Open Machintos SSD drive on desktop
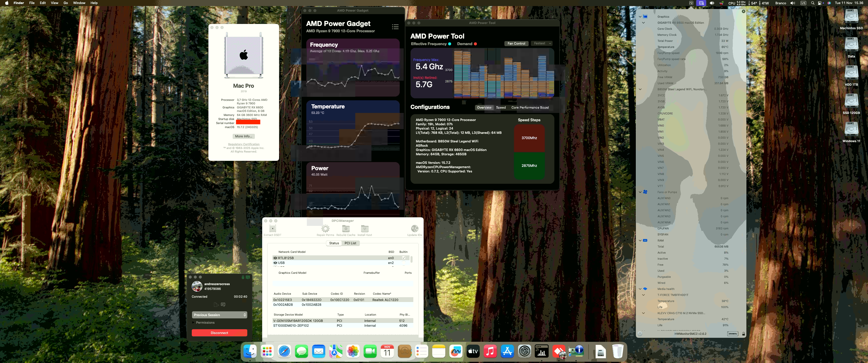 [851, 16]
